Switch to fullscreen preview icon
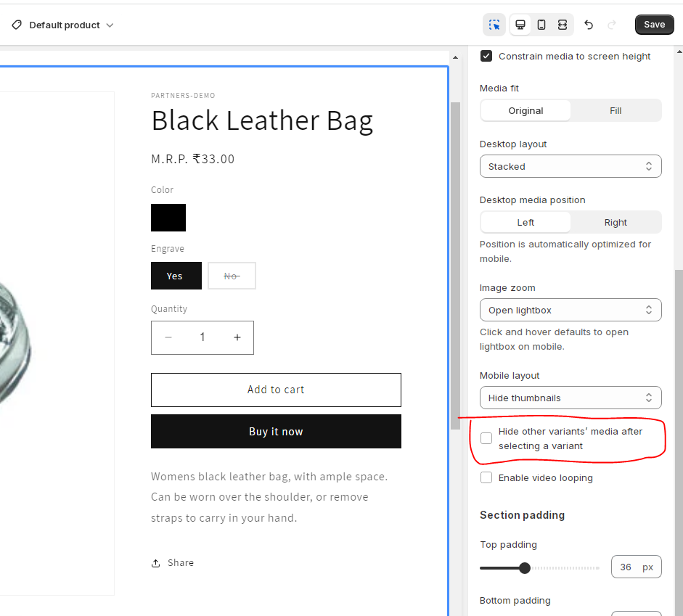683x616 pixels. click(x=563, y=25)
